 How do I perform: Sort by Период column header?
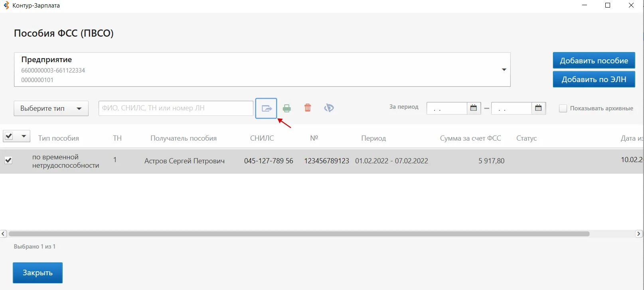pyautogui.click(x=373, y=138)
